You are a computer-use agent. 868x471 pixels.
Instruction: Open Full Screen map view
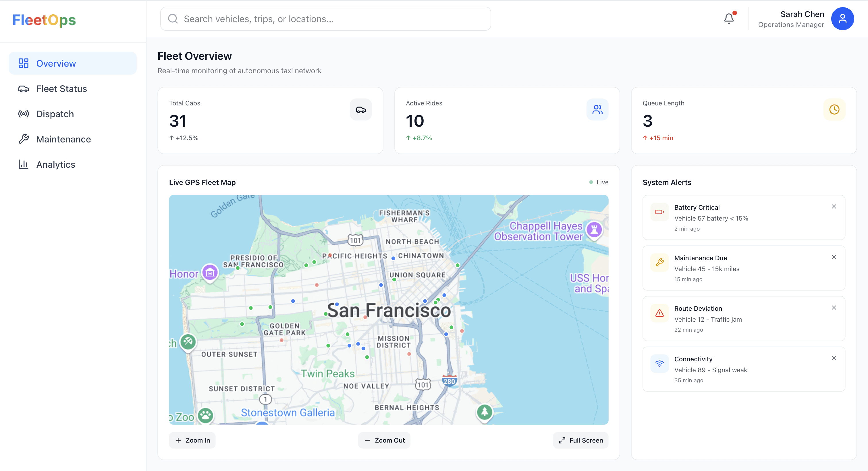pos(580,440)
